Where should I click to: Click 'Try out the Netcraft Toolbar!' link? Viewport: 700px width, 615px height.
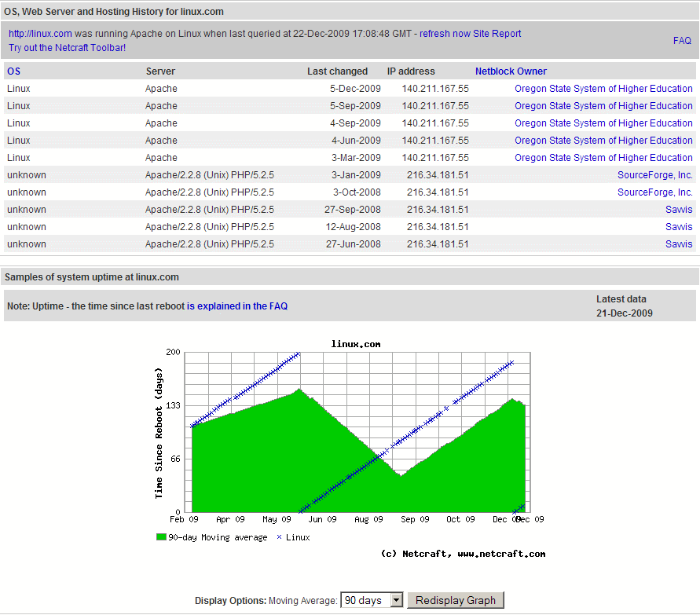point(67,48)
